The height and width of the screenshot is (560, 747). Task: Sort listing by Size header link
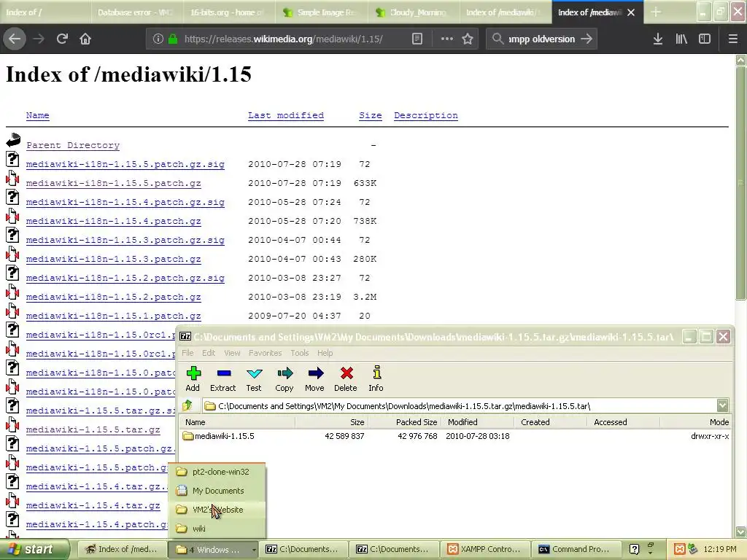[x=370, y=115]
